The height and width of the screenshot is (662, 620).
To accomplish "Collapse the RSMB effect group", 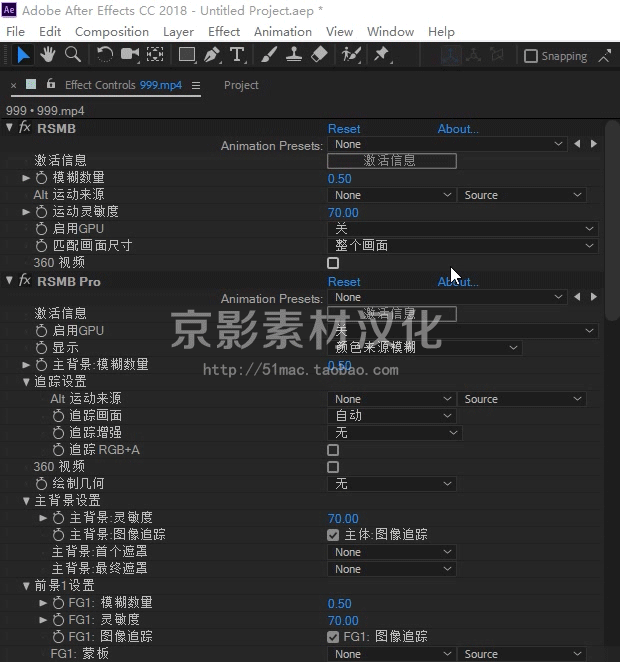I will [9, 128].
